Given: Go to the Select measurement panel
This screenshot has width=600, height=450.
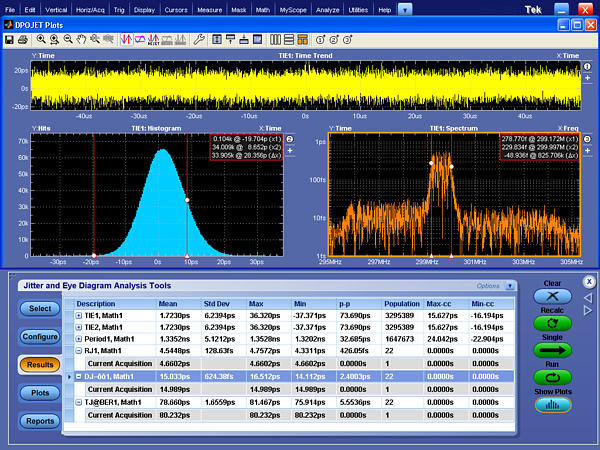Looking at the screenshot, I should coord(40,309).
